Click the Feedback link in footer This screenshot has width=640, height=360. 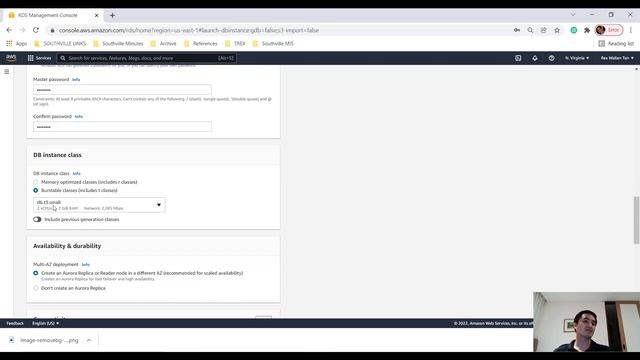pyautogui.click(x=15, y=323)
